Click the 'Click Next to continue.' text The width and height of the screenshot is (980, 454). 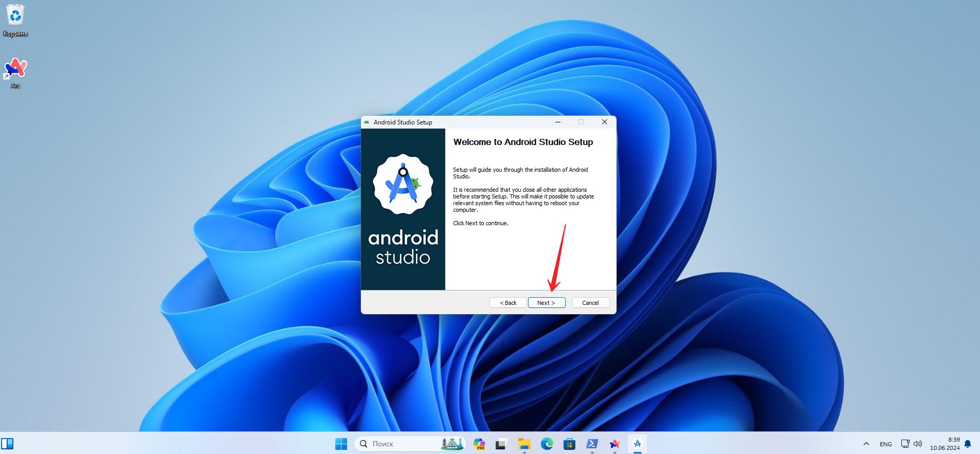tap(481, 223)
